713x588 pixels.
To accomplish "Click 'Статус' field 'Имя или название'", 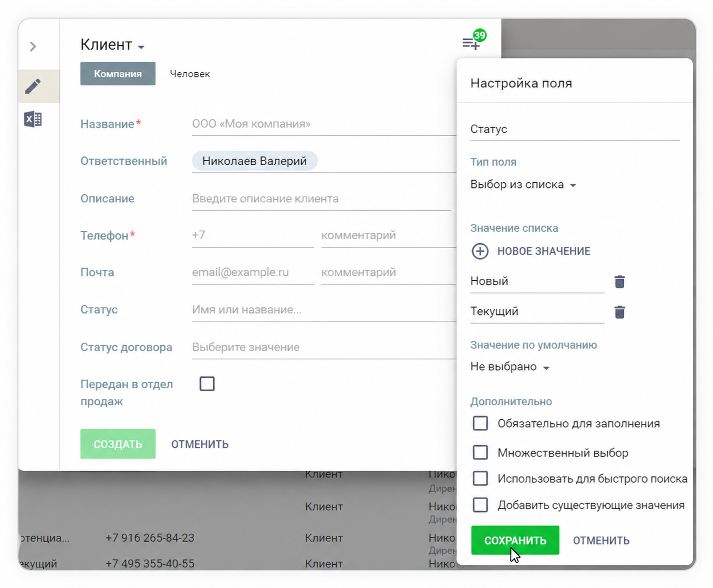I will (324, 310).
